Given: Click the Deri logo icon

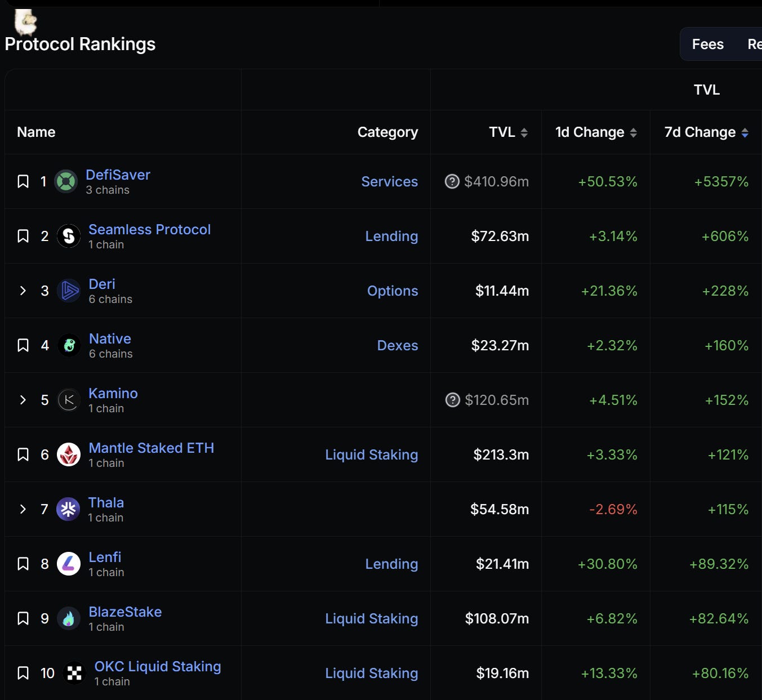Looking at the screenshot, I should [x=69, y=291].
